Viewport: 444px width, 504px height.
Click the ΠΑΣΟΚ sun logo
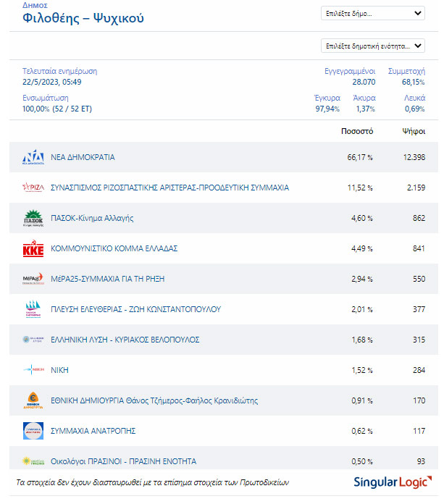(33, 218)
